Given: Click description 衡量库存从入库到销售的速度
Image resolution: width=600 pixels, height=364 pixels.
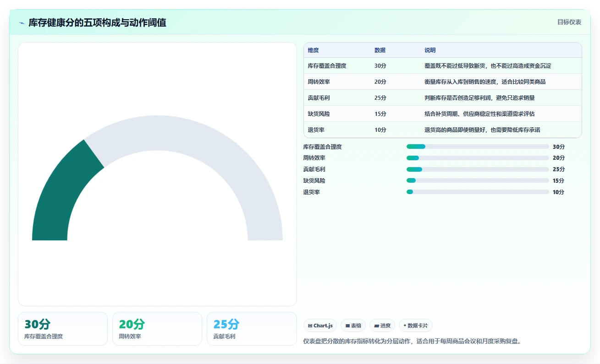Looking at the screenshot, I should pyautogui.click(x=485, y=82).
